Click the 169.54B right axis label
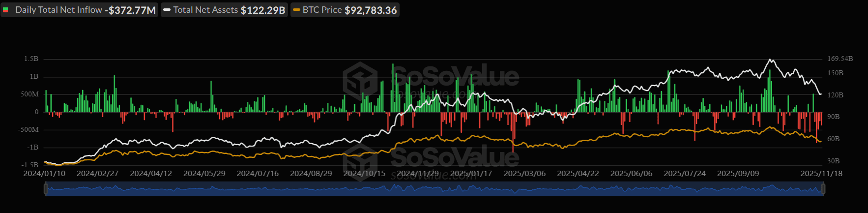Viewport: 868px width, 213px height. tap(840, 59)
